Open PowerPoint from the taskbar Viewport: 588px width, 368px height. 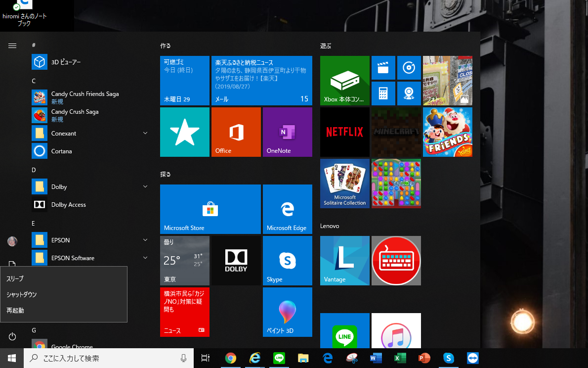click(x=424, y=358)
